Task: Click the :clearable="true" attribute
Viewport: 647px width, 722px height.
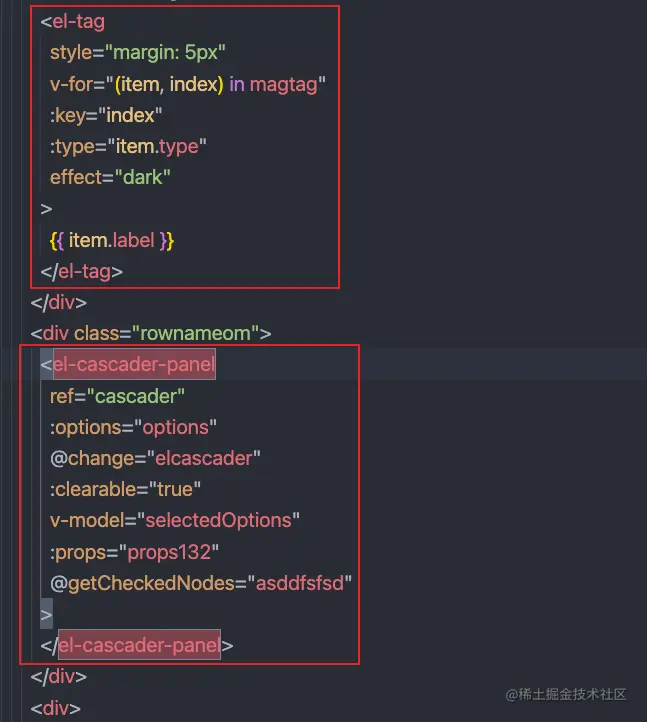Action: [125, 489]
